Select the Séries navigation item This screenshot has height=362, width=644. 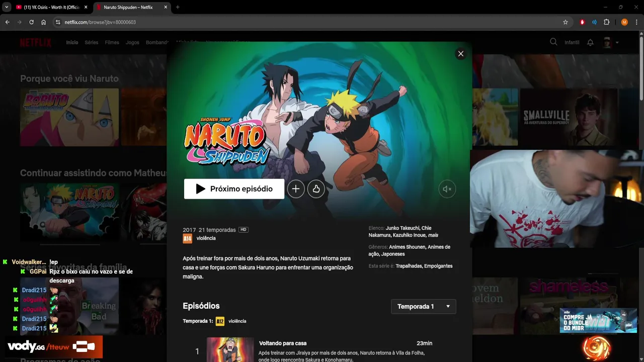[x=92, y=42]
